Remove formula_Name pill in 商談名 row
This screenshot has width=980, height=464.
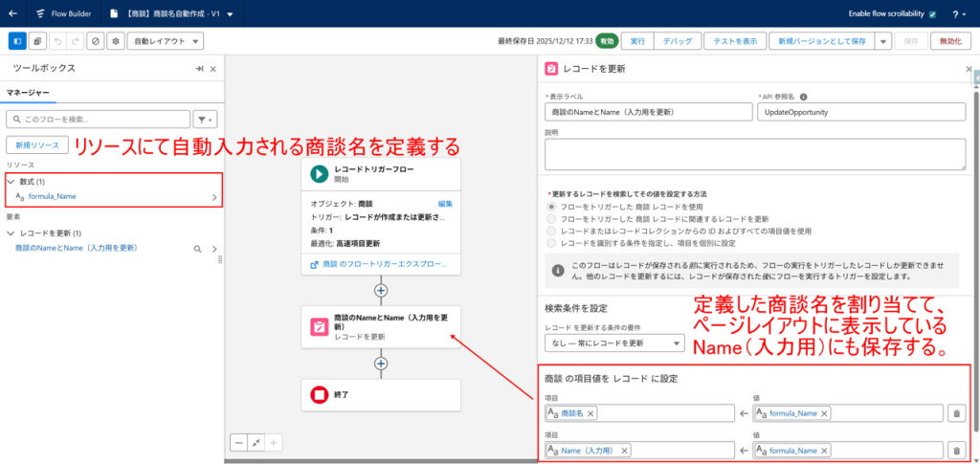pyautogui.click(x=824, y=413)
